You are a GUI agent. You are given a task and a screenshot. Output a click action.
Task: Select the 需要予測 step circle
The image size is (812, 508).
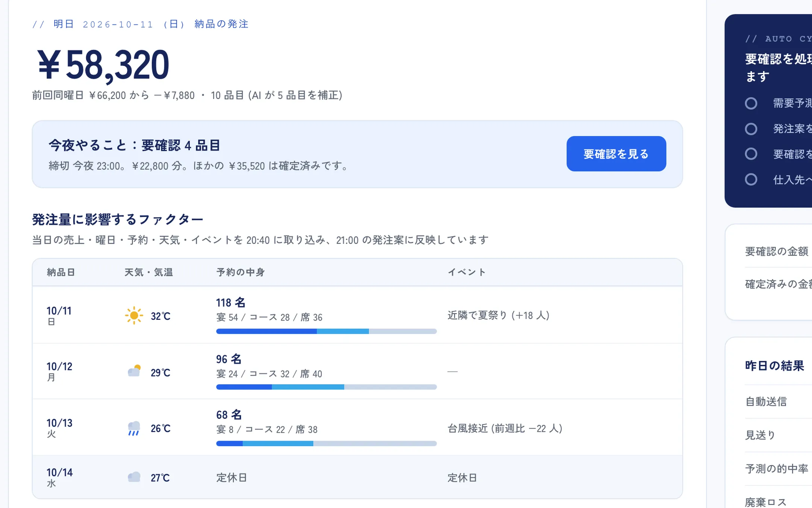coord(751,103)
